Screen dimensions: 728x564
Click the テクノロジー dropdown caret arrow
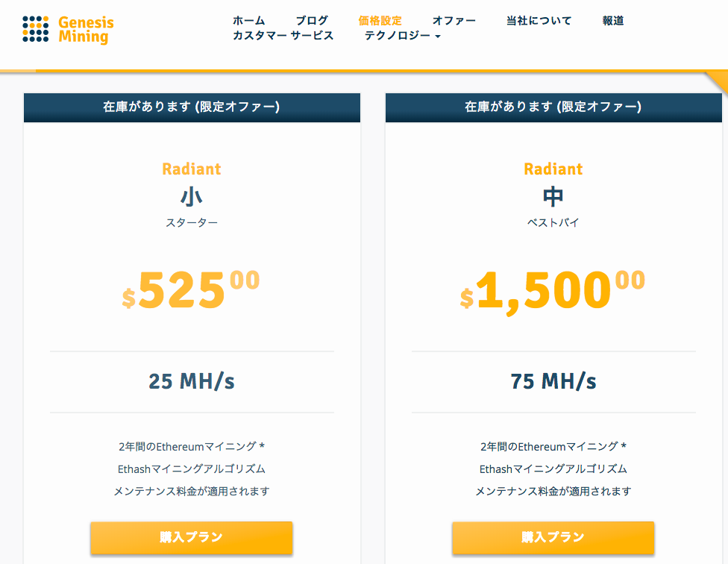[438, 37]
